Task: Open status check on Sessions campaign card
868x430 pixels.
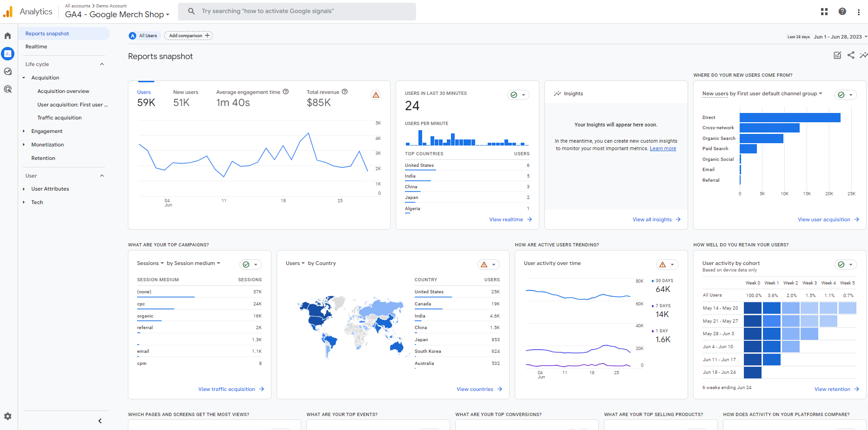Action: click(x=250, y=265)
